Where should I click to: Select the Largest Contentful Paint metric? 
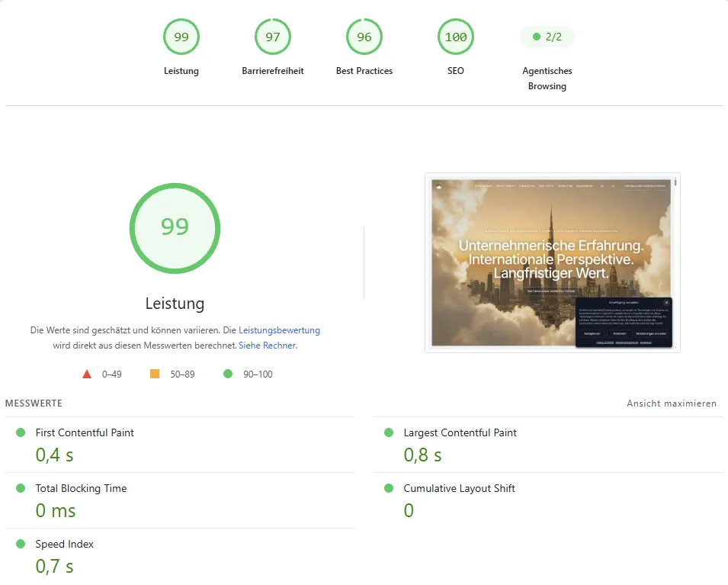point(548,445)
